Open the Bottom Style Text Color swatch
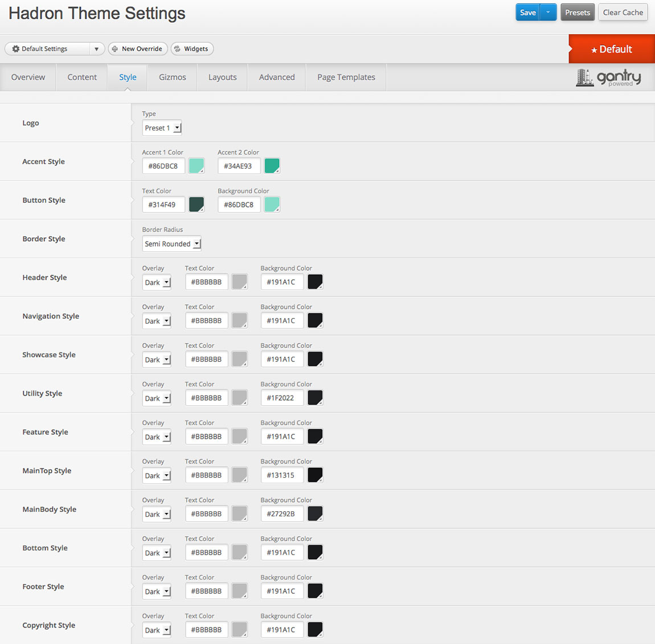 point(239,552)
